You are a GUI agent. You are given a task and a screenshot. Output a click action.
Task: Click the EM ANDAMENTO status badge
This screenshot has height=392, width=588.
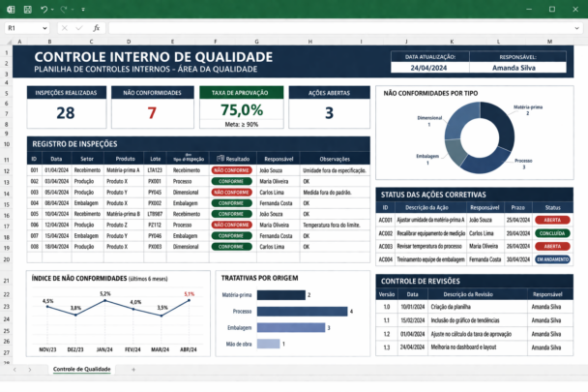552,259
